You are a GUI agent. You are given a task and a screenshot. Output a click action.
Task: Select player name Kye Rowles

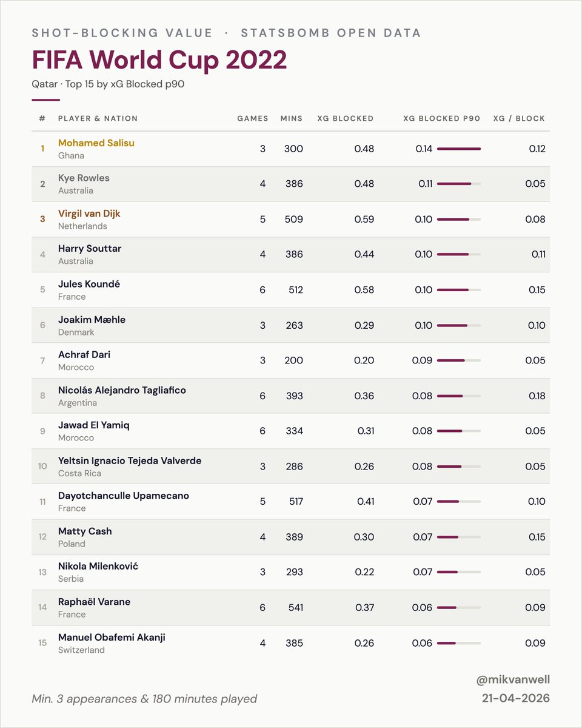[84, 178]
